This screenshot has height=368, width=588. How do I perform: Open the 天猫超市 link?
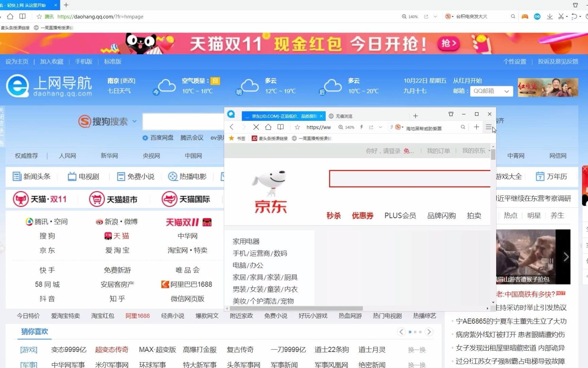click(x=113, y=199)
